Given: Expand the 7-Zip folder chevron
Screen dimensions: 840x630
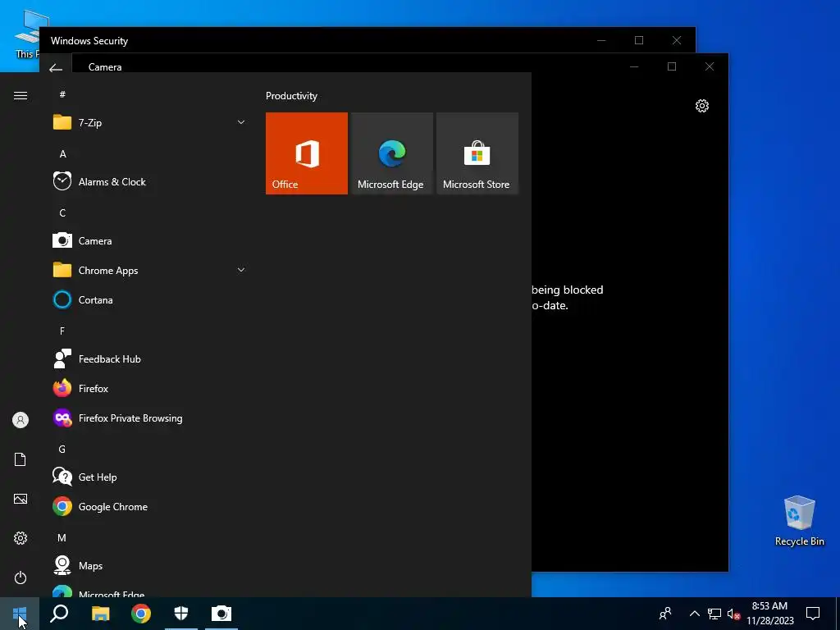Looking at the screenshot, I should coord(241,123).
